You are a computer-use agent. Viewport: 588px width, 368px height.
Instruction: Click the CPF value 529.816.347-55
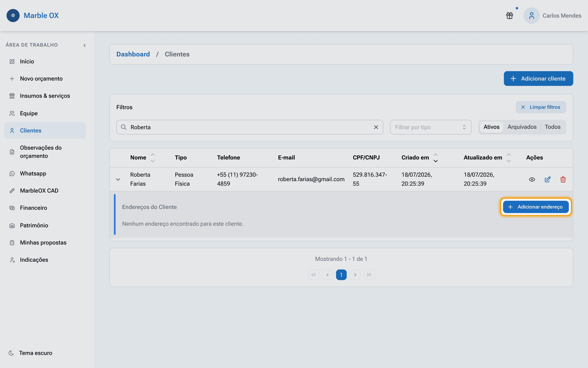pos(370,179)
